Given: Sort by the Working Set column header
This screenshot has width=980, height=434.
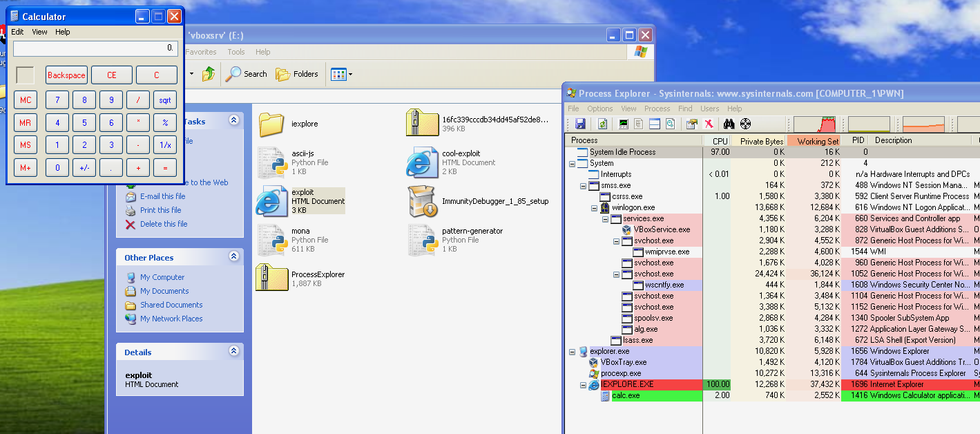Looking at the screenshot, I should [814, 141].
